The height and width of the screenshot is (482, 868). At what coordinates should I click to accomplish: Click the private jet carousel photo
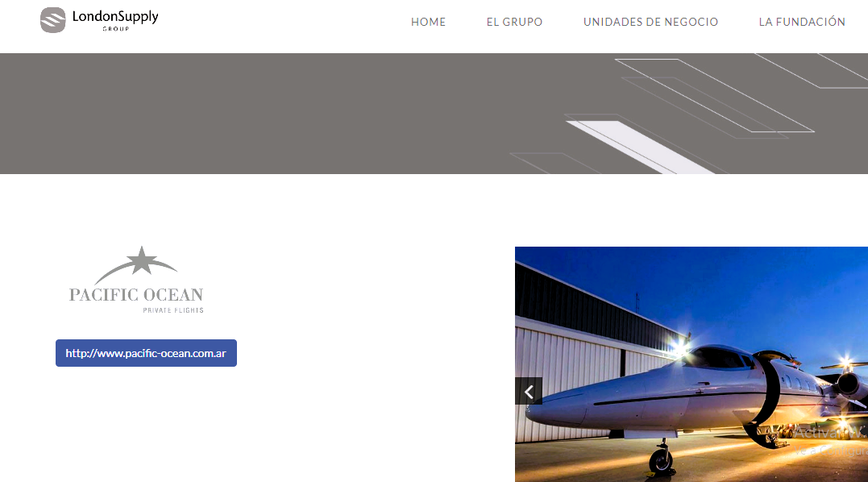(691, 364)
